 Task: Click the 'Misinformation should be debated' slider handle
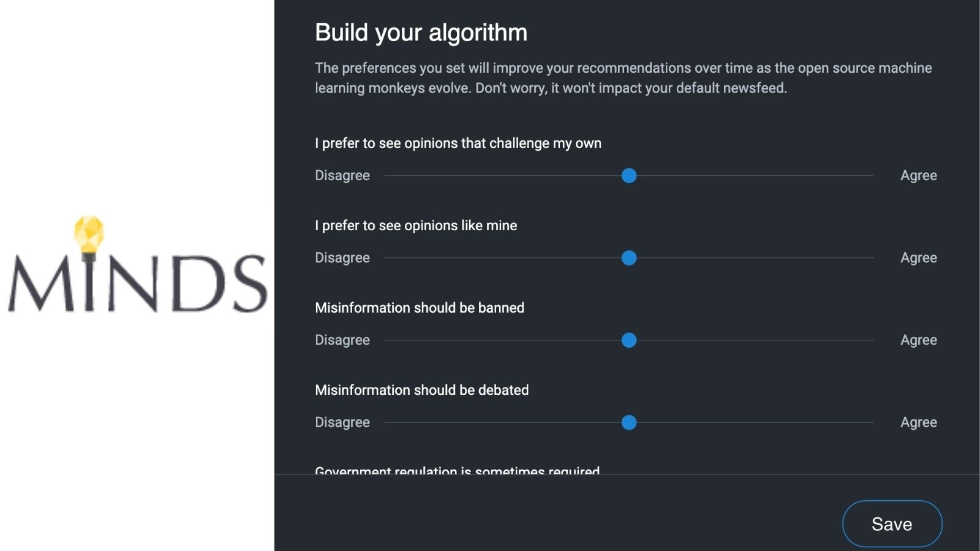(629, 422)
